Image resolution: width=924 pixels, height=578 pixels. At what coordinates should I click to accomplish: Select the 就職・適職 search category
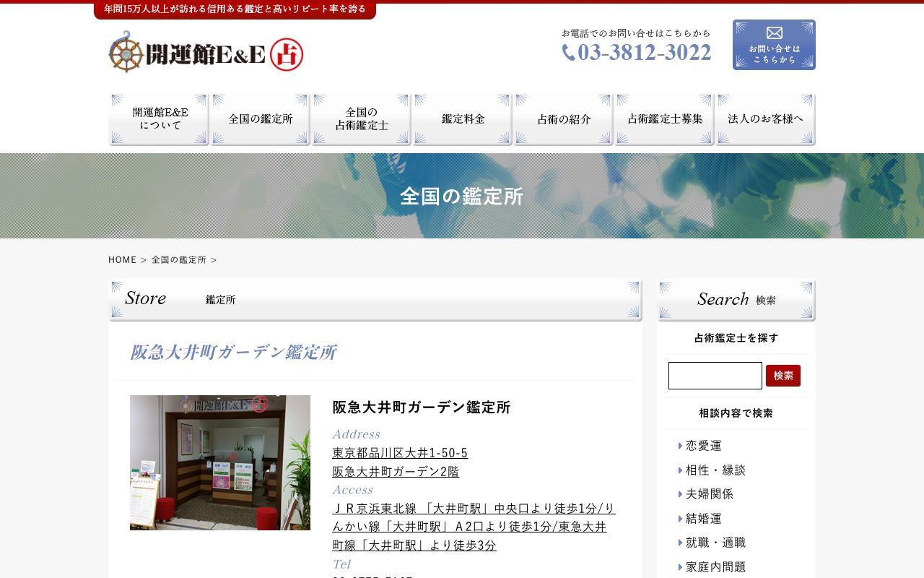pos(715,543)
